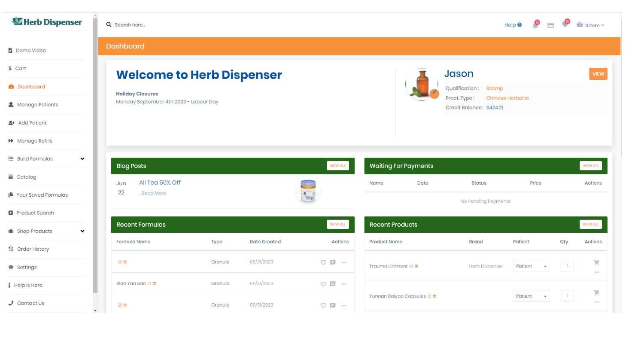Click the sidebar vertical scrollbar
This screenshot has height=344, width=644.
95,155
